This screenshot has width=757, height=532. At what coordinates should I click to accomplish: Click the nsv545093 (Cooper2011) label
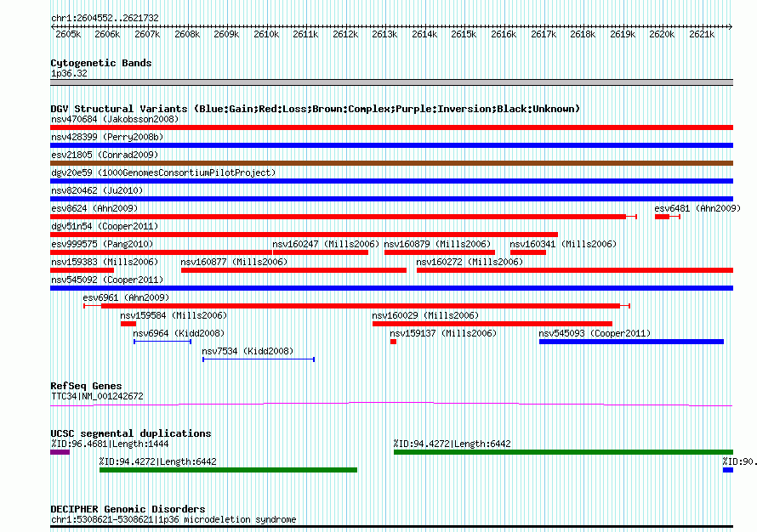(595, 333)
